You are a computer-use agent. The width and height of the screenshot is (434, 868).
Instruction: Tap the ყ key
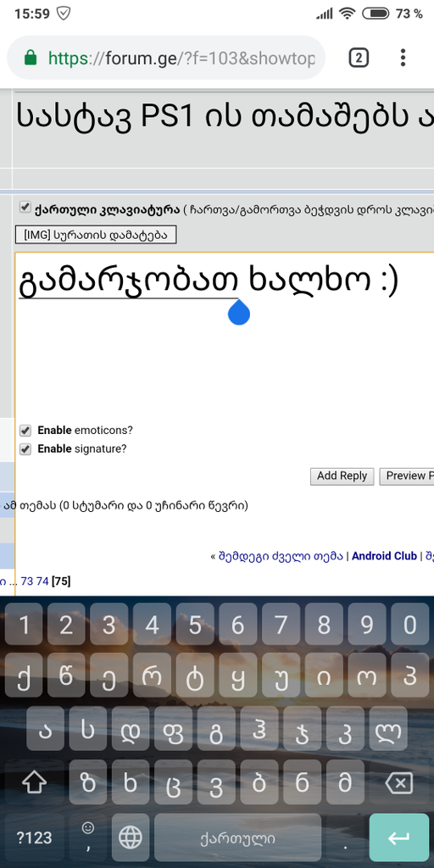[238, 676]
